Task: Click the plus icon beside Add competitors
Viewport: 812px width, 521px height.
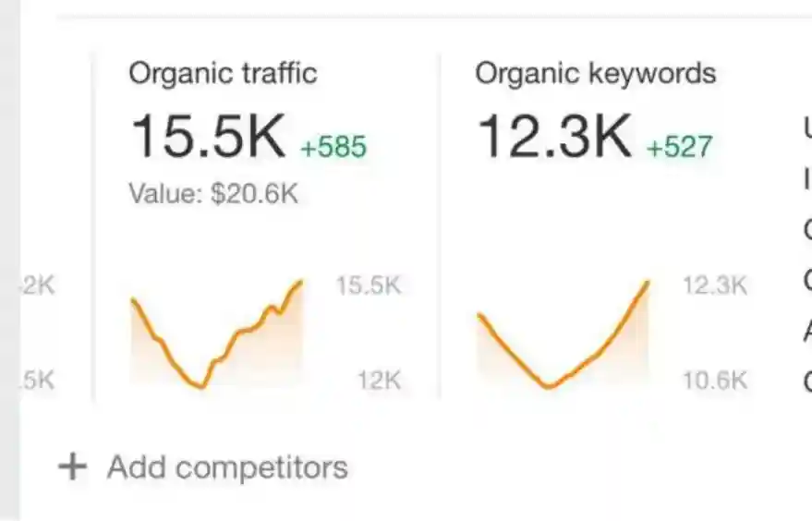Action: click(71, 467)
